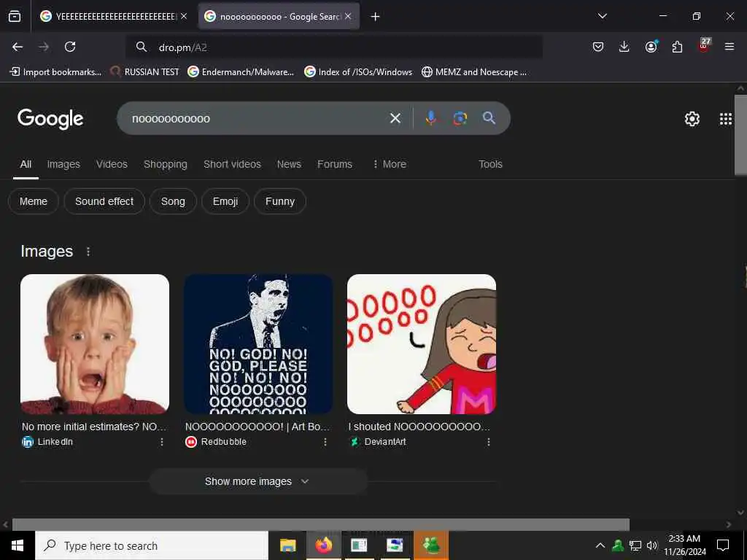This screenshot has width=747, height=560.
Task: Click the uBlock extension badge icon
Action: coord(704,46)
